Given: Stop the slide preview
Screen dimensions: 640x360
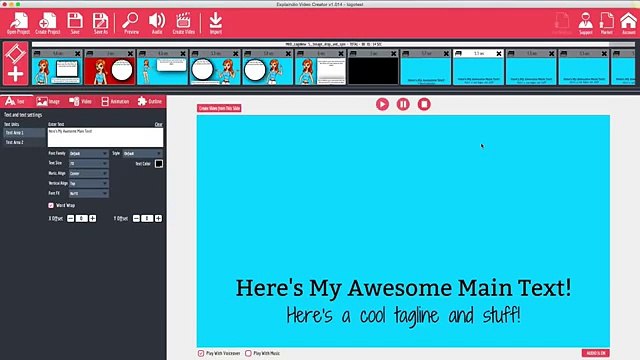Looking at the screenshot, I should [x=424, y=104].
